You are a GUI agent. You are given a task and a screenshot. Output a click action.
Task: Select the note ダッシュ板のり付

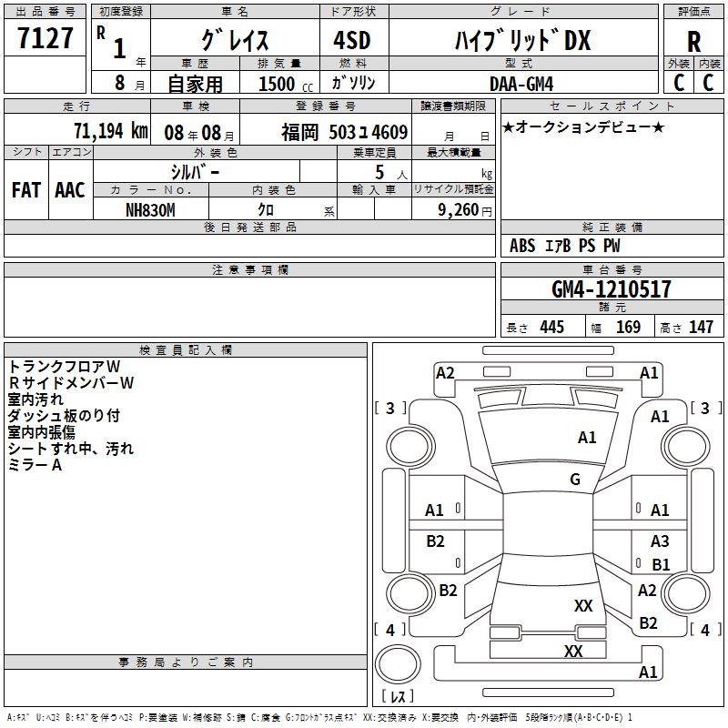pyautogui.click(x=64, y=416)
